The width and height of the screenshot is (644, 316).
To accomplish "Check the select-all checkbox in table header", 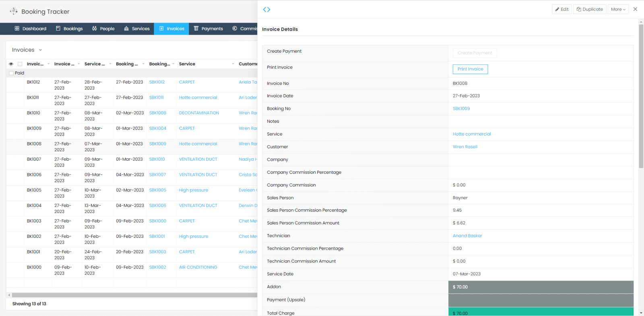I will pos(20,64).
